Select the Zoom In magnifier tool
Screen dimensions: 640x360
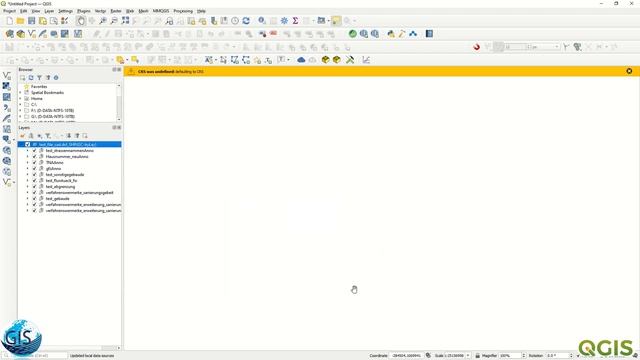click(x=103, y=21)
